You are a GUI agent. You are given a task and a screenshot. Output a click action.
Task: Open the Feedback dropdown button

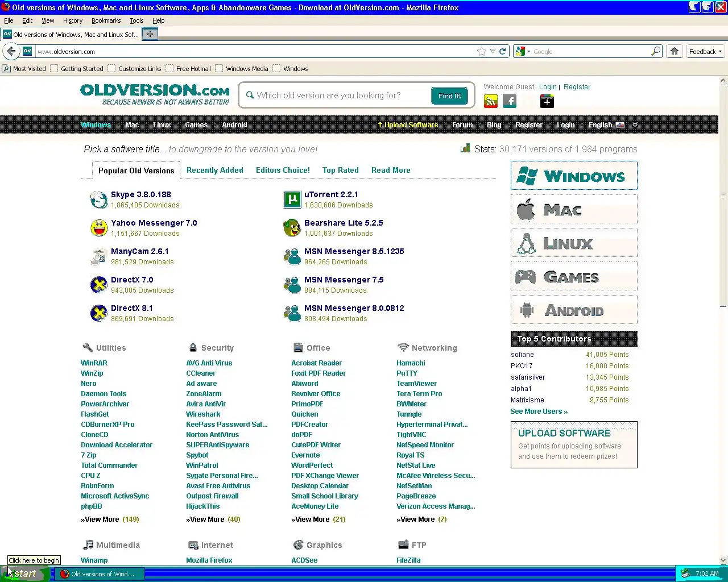705,51
